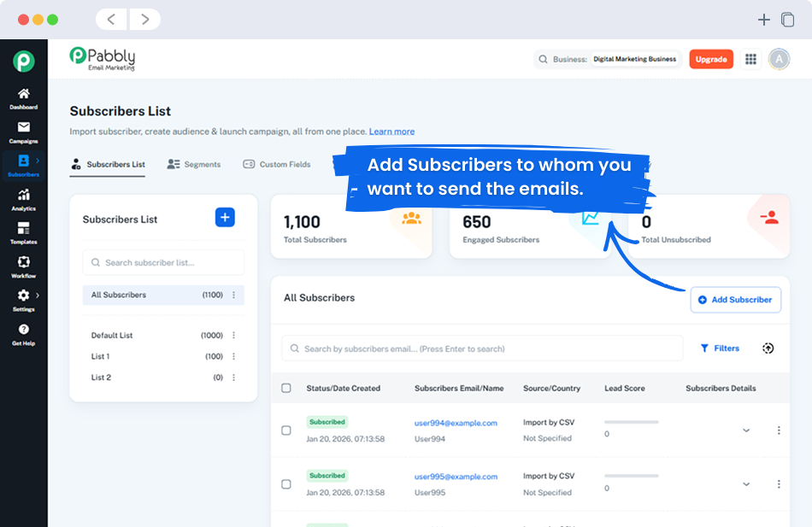Open the apps grid in the top bar
The width and height of the screenshot is (812, 527).
pyautogui.click(x=750, y=59)
